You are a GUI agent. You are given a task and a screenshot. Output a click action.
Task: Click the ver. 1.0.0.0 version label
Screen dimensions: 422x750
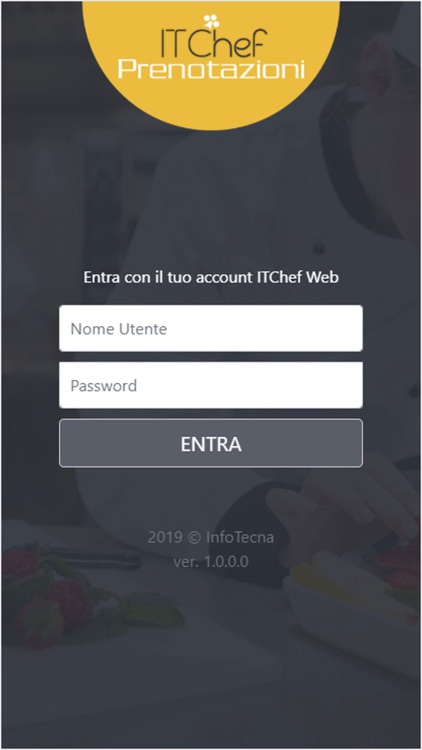211,561
